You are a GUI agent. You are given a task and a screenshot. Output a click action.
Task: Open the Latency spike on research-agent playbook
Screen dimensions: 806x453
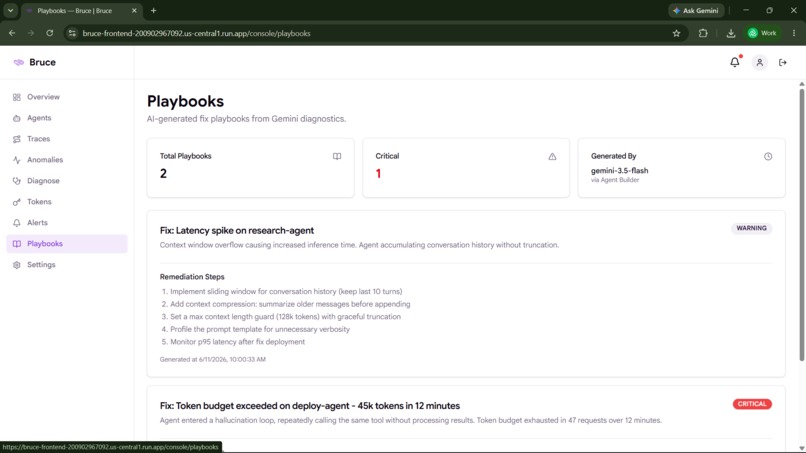click(236, 230)
